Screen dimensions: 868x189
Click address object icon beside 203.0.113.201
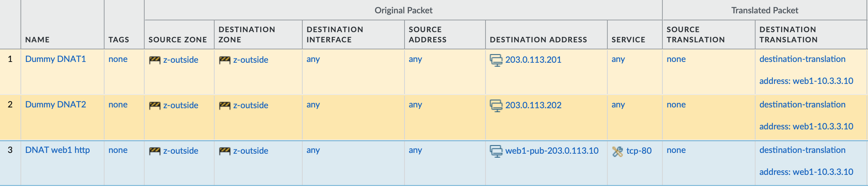click(496, 60)
